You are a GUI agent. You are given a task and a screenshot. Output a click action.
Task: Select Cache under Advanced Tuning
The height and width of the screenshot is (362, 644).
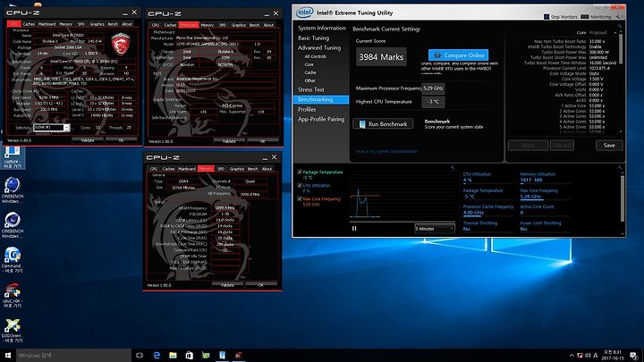pyautogui.click(x=310, y=72)
